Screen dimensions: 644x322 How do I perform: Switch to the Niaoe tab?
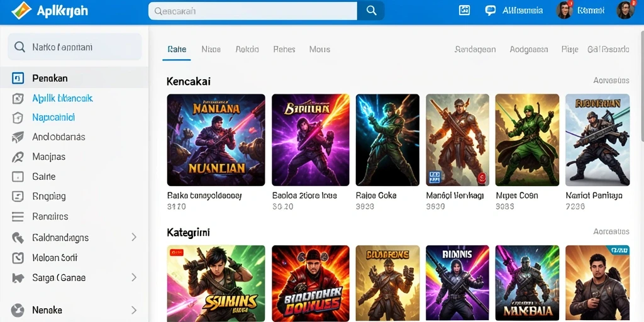[x=211, y=49]
